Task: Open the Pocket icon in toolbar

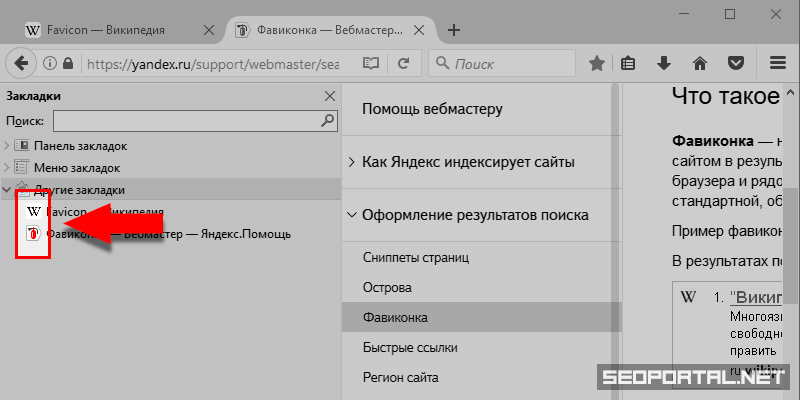Action: pyautogui.click(x=735, y=64)
